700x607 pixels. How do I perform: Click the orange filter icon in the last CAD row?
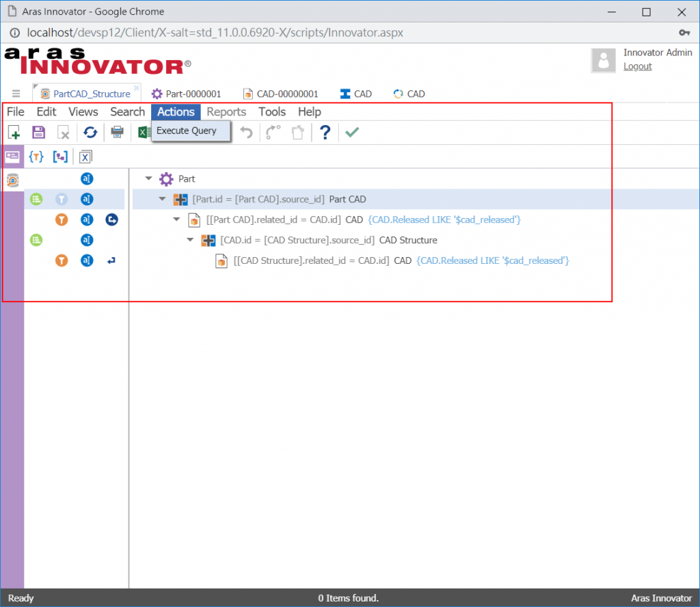click(x=62, y=260)
